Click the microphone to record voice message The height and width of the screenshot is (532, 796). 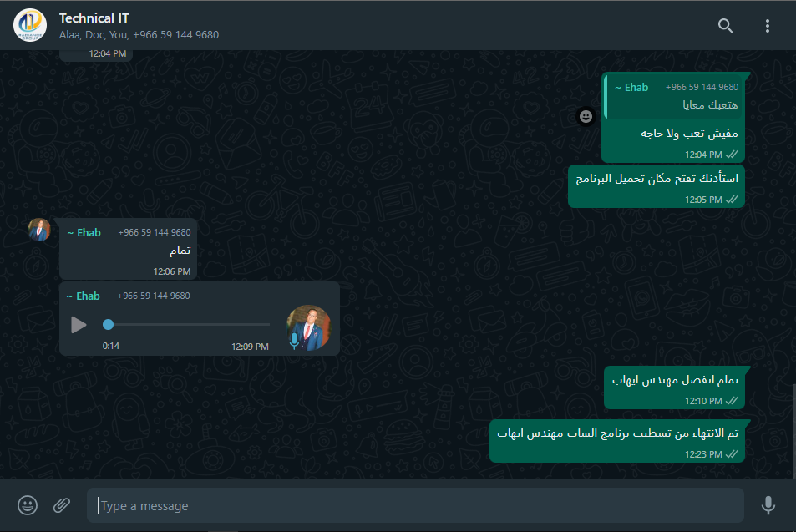click(x=768, y=505)
